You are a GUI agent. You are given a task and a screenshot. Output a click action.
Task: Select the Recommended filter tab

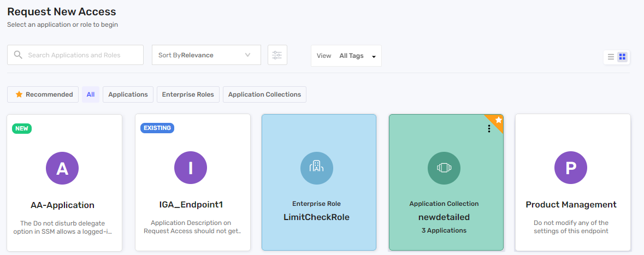click(x=43, y=94)
